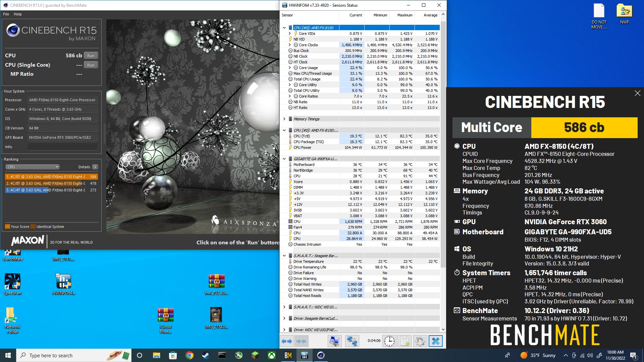The height and width of the screenshot is (362, 644).
Task: Open Network Folder desktop icon
Action: [12, 320]
